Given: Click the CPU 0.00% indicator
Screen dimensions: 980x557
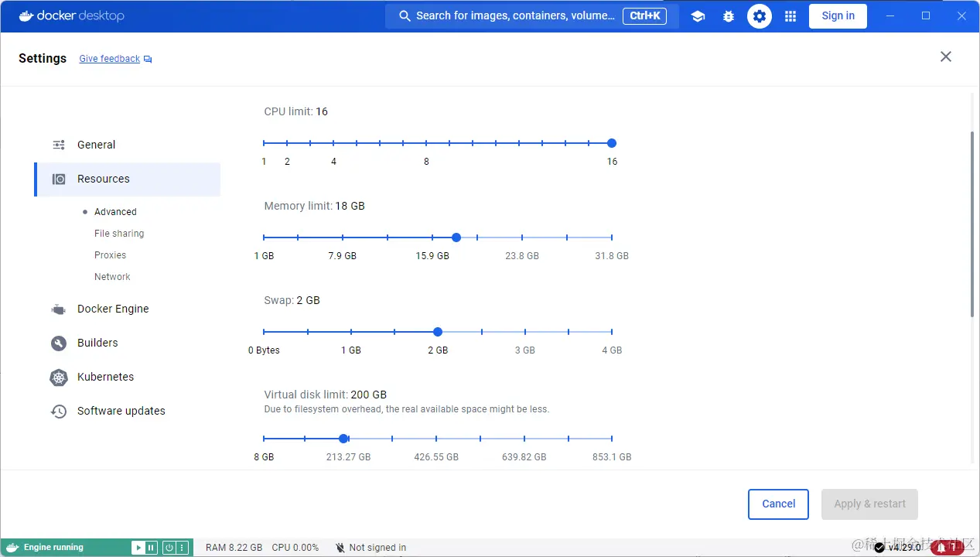Looking at the screenshot, I should [x=295, y=548].
